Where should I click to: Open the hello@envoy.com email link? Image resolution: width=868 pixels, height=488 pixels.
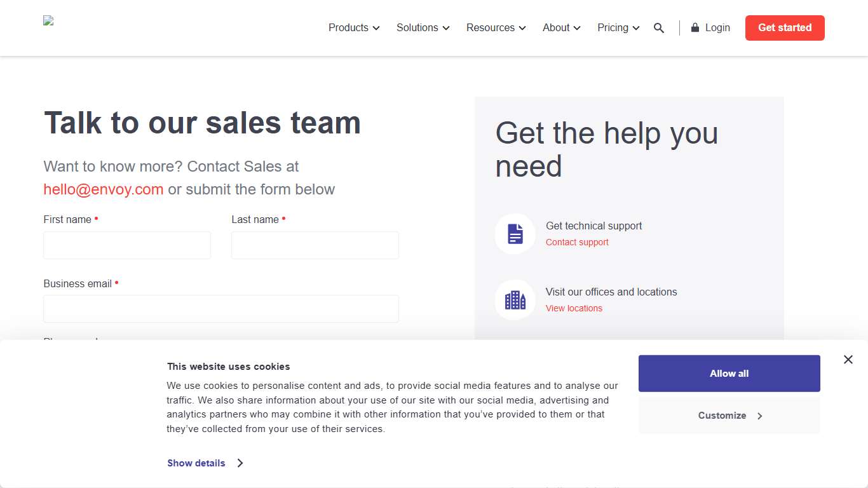(103, 189)
